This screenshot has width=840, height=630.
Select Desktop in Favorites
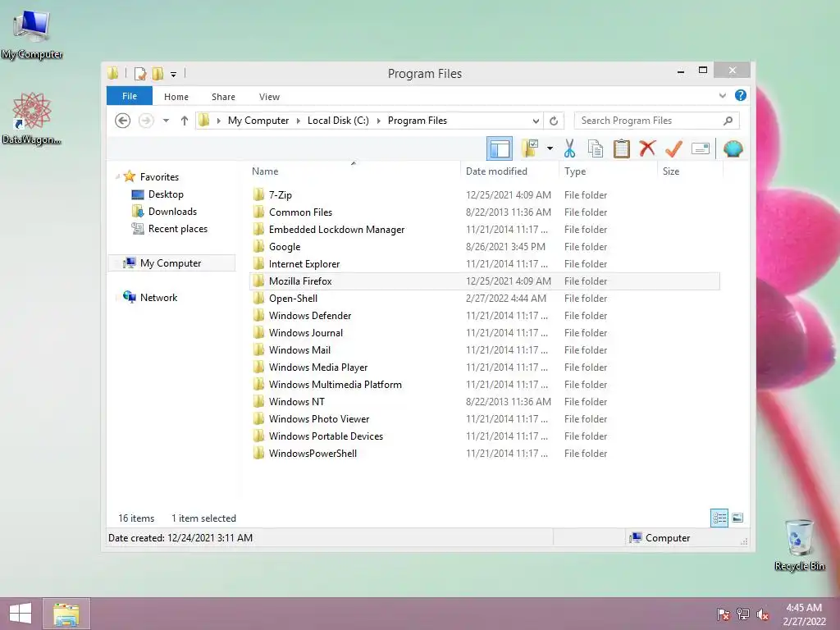pyautogui.click(x=166, y=194)
